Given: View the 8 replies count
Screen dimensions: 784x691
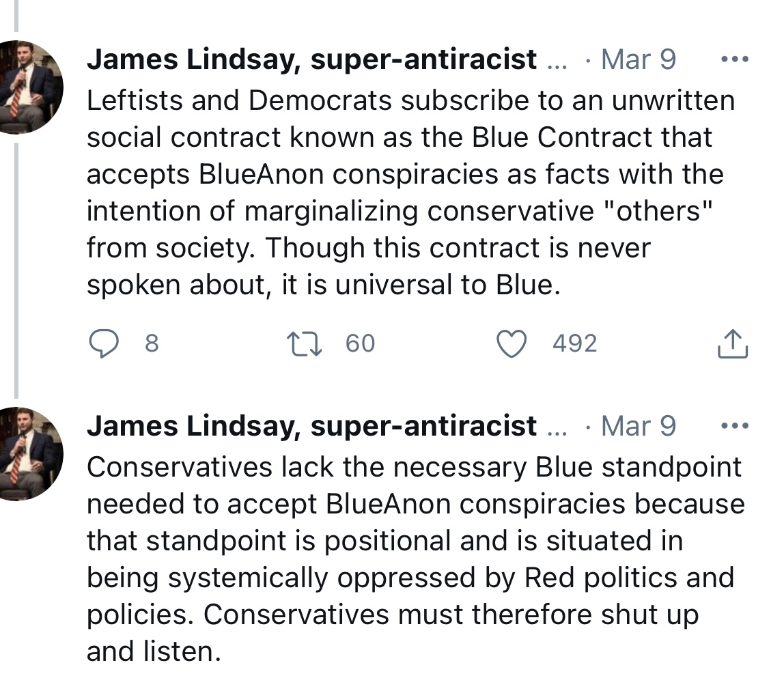Looking at the screenshot, I should [152, 343].
